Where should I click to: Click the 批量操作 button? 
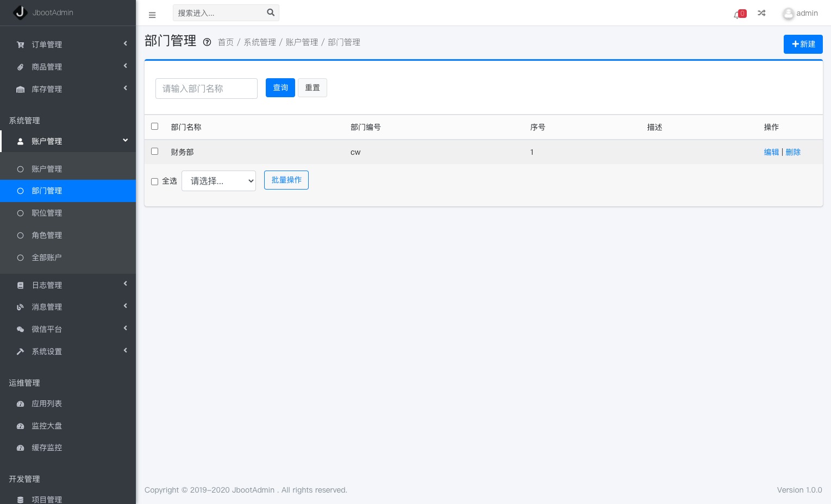point(286,180)
